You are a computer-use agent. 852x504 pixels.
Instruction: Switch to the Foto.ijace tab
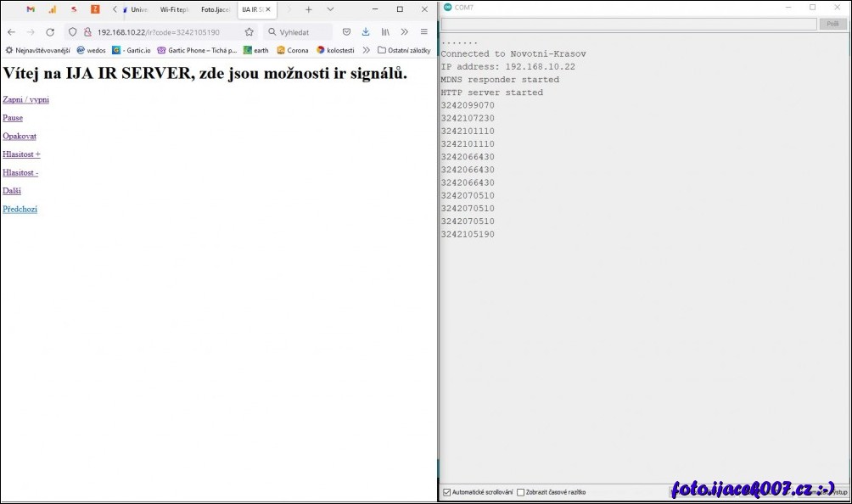[x=215, y=9]
